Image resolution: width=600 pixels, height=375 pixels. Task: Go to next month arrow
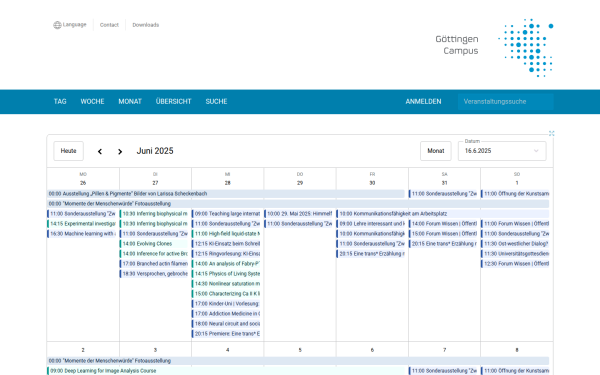point(120,151)
